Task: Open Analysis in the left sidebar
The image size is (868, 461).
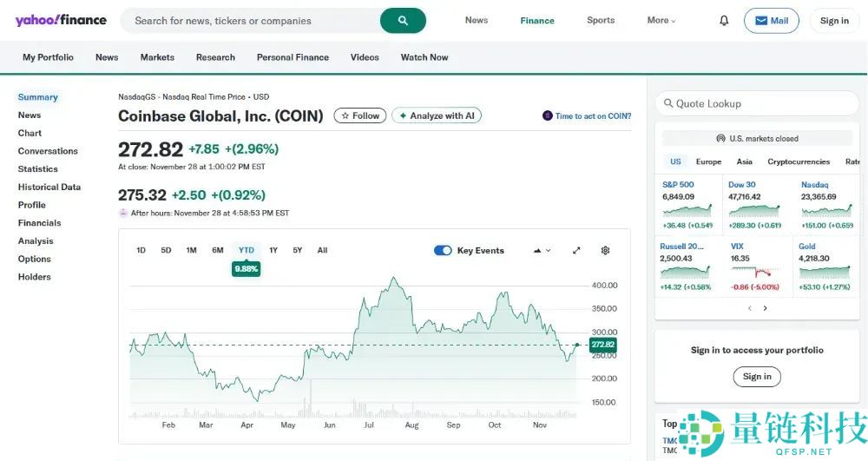Action: 36,240
